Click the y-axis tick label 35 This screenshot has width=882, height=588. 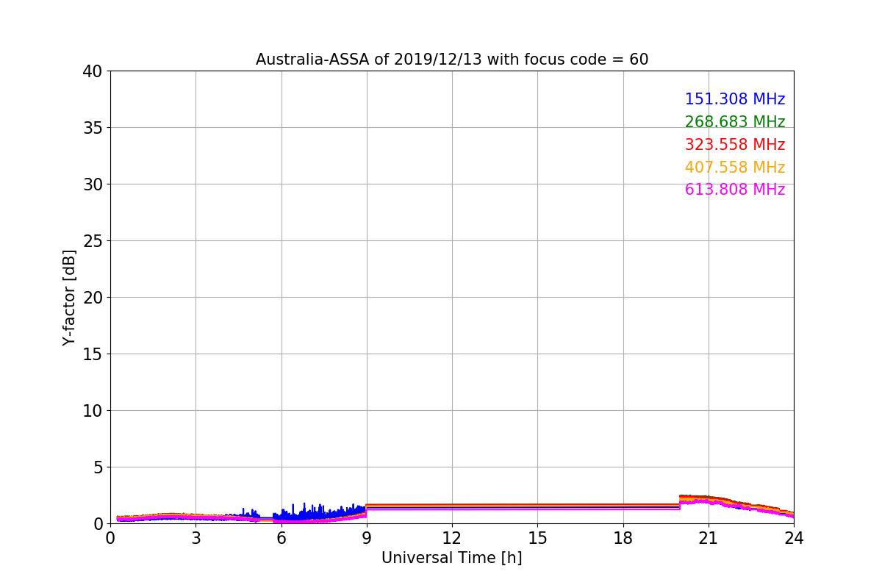pyautogui.click(x=93, y=128)
